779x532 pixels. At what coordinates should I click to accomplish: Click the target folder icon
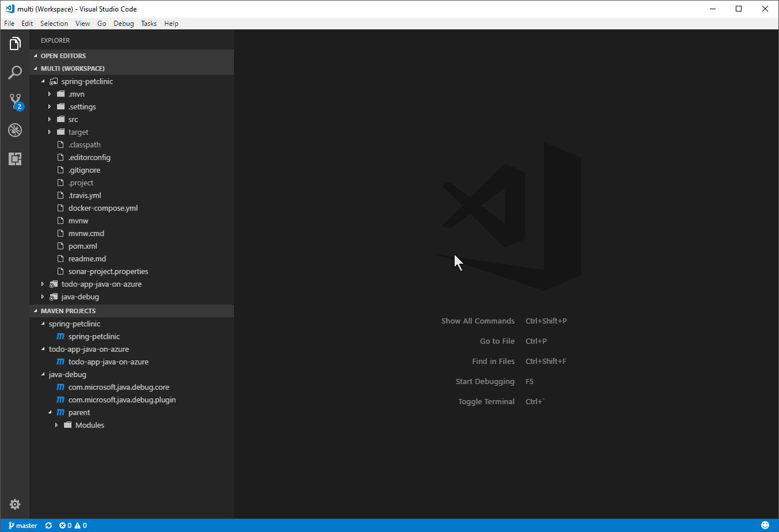[60, 132]
